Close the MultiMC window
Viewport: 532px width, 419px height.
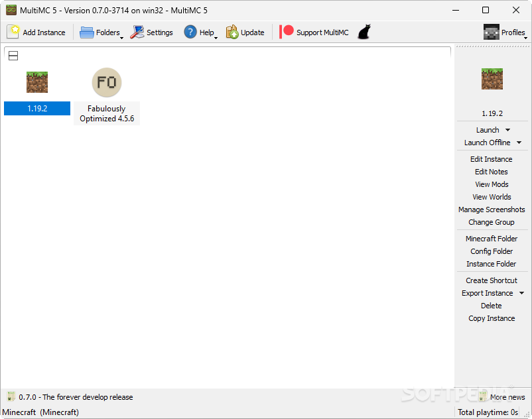click(x=516, y=10)
